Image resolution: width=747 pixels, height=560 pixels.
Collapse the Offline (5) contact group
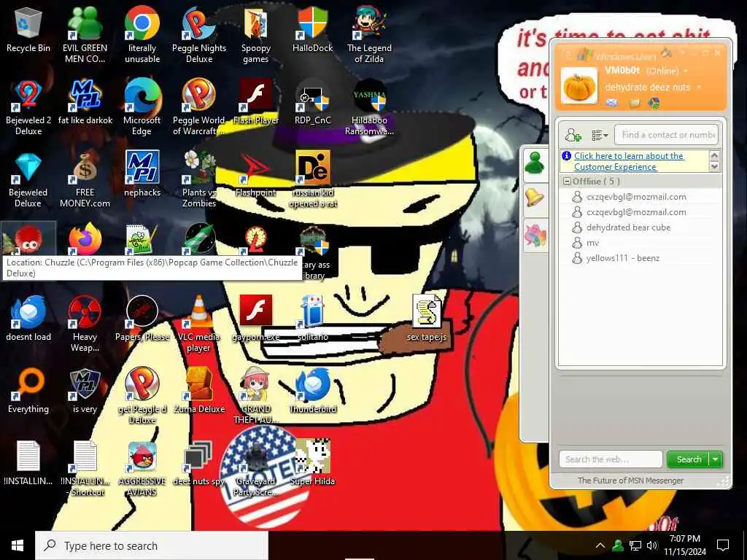tap(567, 182)
